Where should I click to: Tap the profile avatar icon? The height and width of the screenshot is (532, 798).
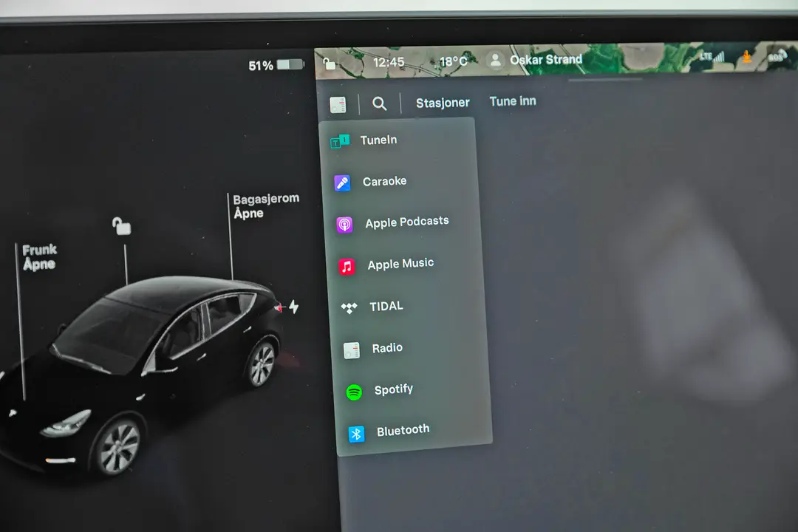[494, 60]
